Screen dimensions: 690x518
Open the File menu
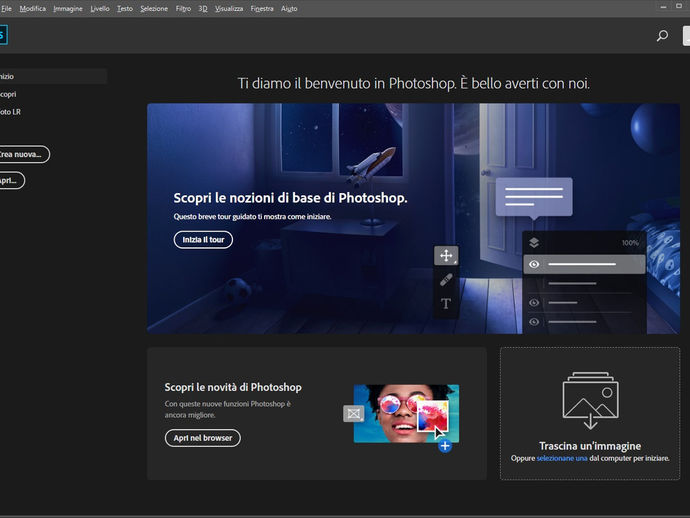(6, 8)
